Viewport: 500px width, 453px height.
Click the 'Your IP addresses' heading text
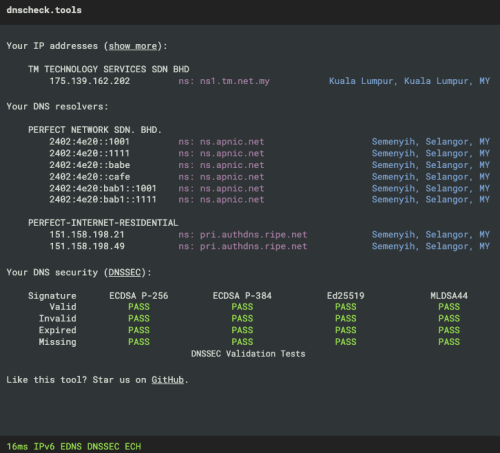click(x=52, y=46)
